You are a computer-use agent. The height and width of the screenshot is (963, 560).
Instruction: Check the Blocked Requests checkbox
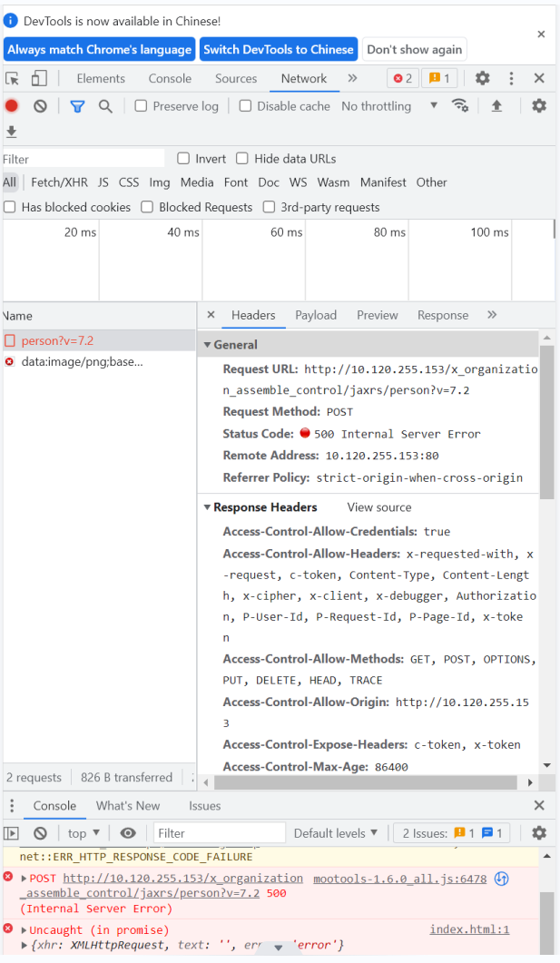pyautogui.click(x=147, y=207)
